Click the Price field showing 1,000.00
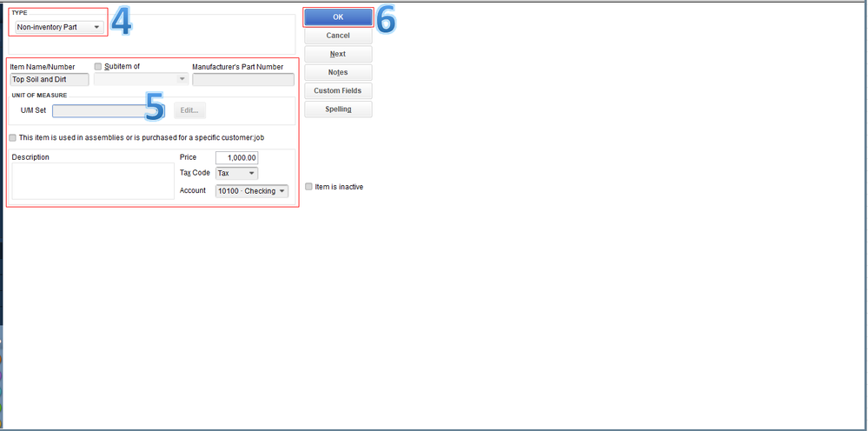 236,157
